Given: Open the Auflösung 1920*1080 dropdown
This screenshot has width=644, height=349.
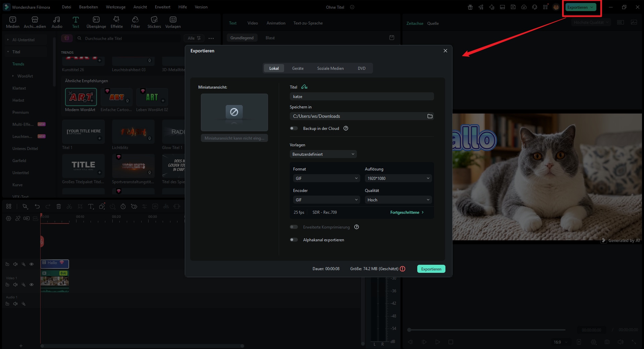Looking at the screenshot, I should point(398,178).
